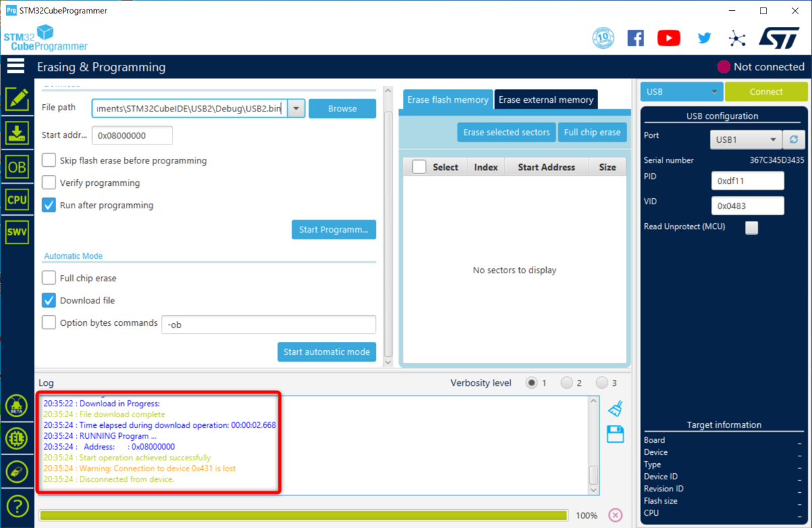
Task: Clear the log with broom icon
Action: (615, 408)
